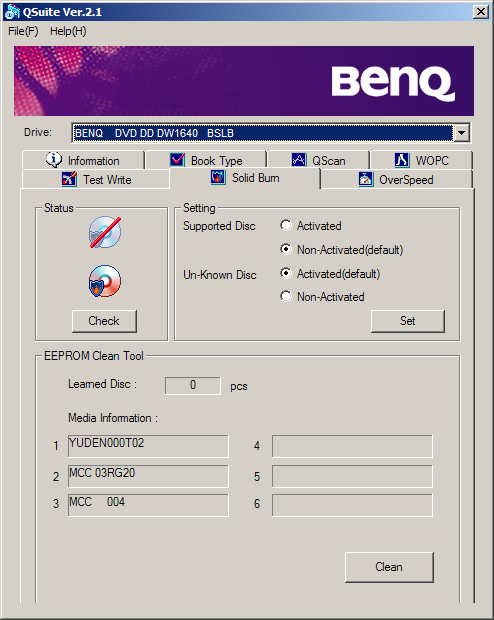This screenshot has height=620, width=494.
Task: Click the Book Type tab's checkmark icon
Action: click(x=177, y=160)
